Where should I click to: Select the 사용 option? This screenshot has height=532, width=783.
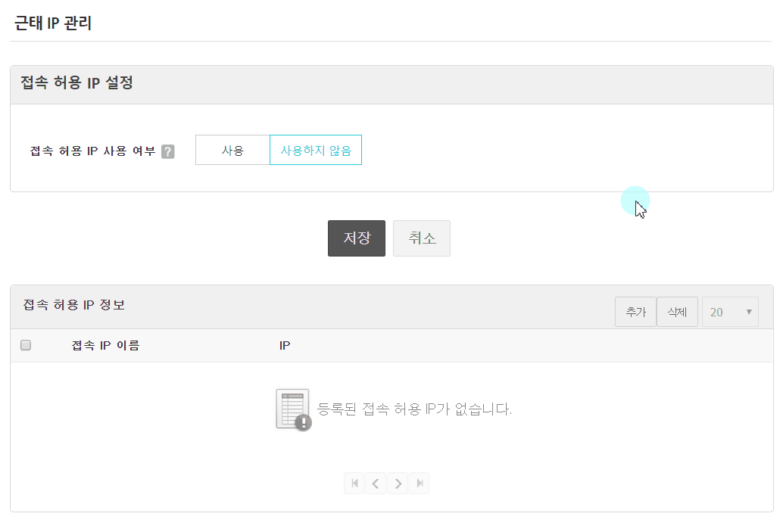(232, 150)
